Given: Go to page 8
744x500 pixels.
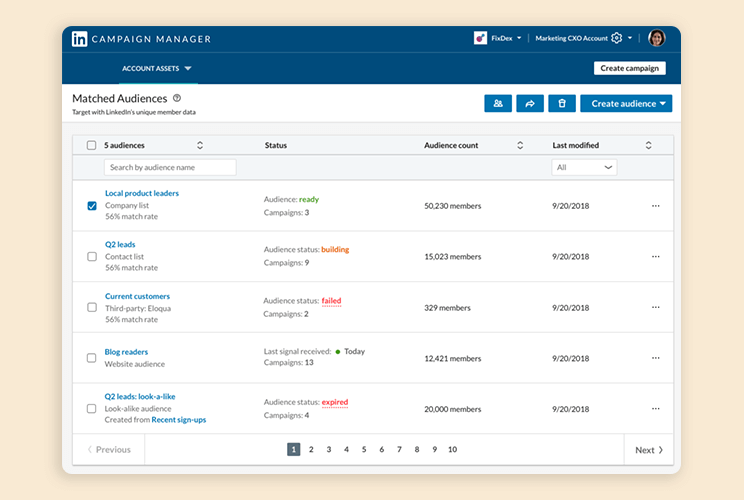Looking at the screenshot, I should click(x=417, y=449).
